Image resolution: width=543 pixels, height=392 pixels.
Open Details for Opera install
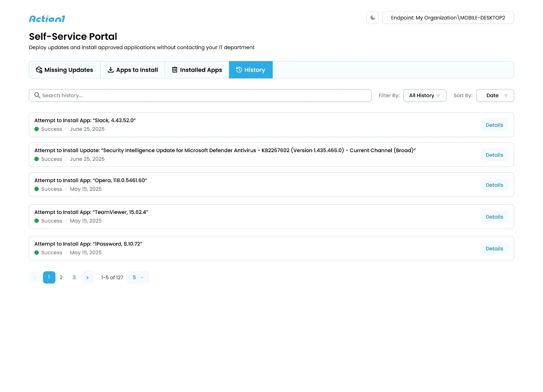point(494,185)
